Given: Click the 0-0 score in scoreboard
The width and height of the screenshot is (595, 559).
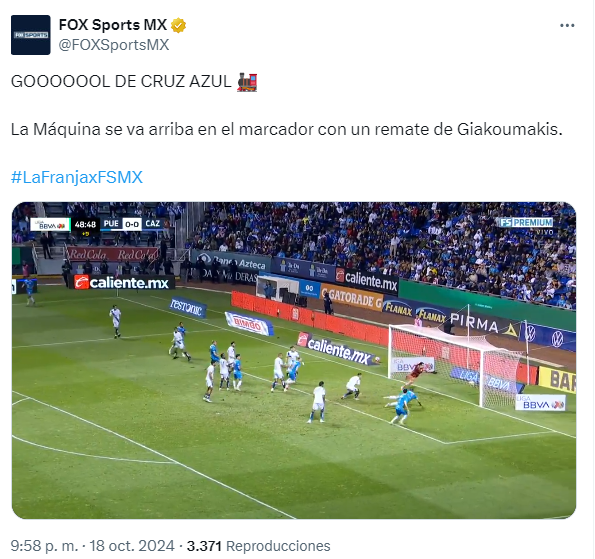Looking at the screenshot, I should (132, 224).
